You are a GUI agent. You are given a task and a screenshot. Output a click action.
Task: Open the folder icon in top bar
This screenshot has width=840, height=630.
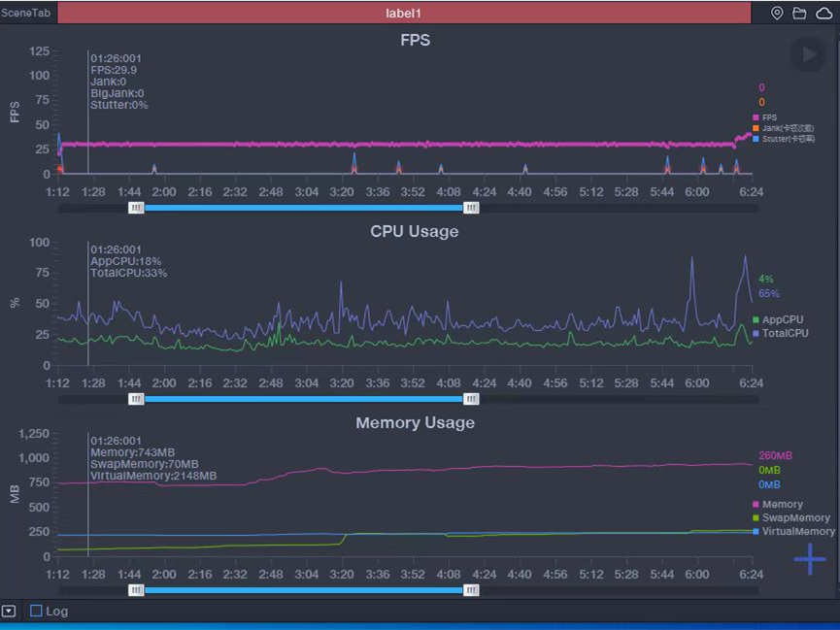[799, 14]
